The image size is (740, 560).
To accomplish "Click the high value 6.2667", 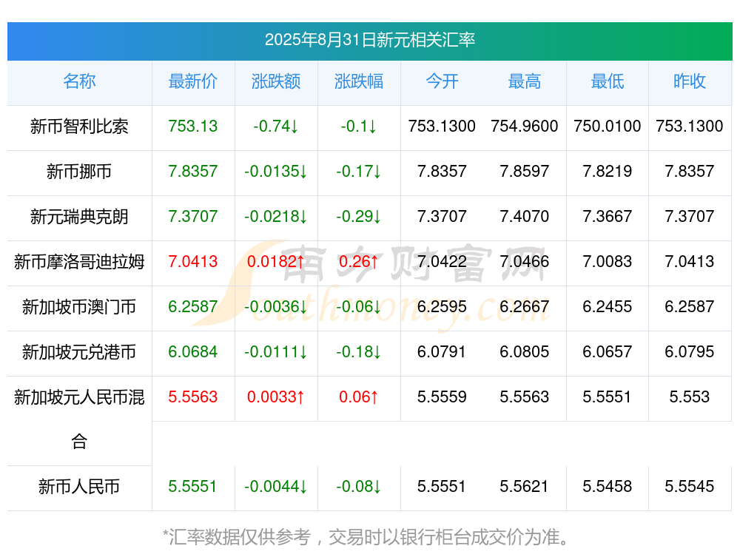I will (525, 307).
